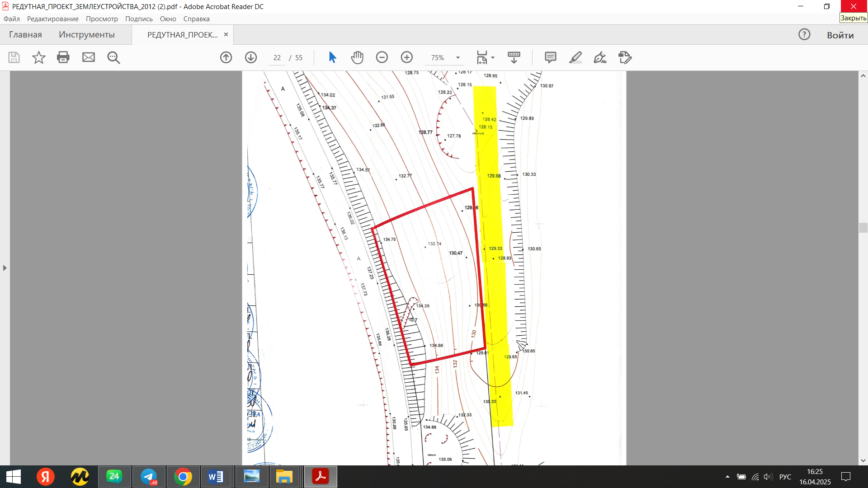Screen dimensions: 868x488
Task: Open the Sign document tool
Action: (x=600, y=57)
